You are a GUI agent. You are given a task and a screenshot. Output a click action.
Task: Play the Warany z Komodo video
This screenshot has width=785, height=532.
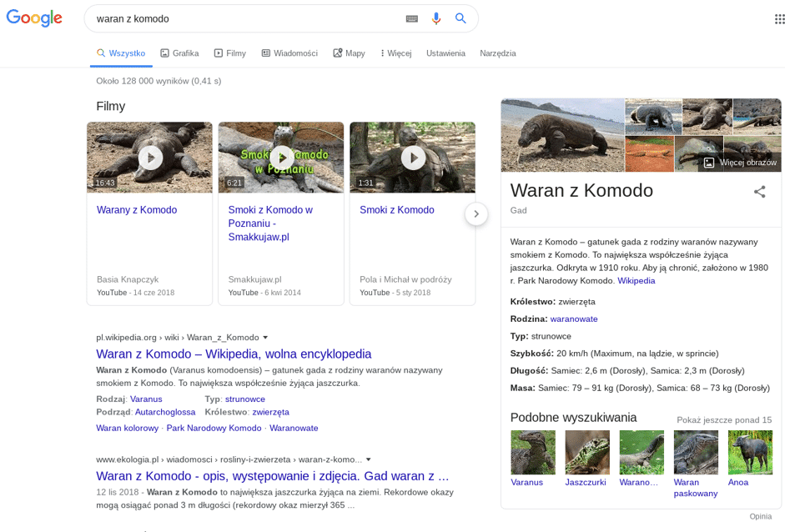point(149,158)
